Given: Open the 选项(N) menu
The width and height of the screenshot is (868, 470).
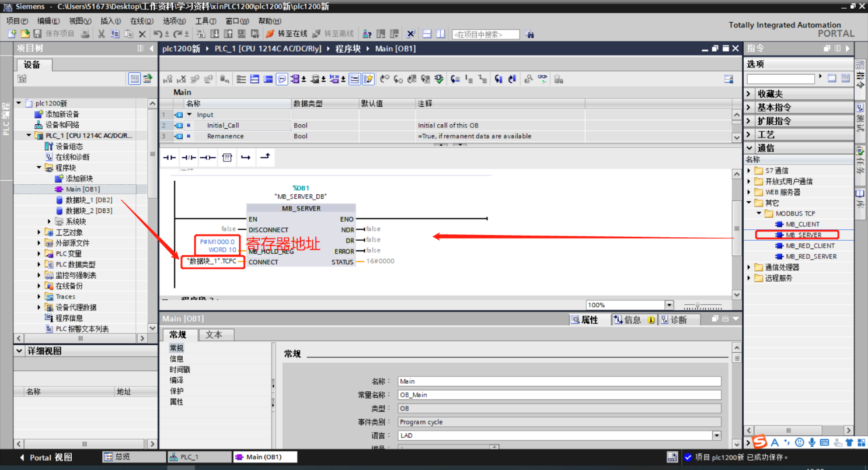Looking at the screenshot, I should pos(174,21).
